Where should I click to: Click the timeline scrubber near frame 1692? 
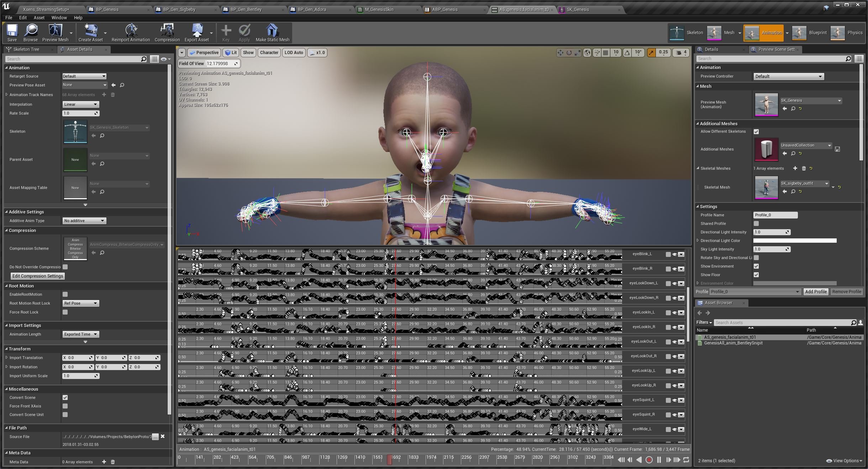[x=389, y=460]
